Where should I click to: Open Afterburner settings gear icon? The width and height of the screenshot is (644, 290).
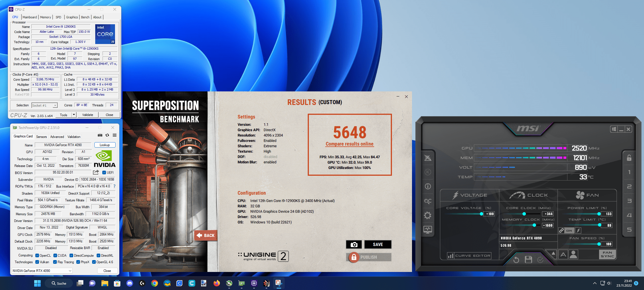point(428,216)
